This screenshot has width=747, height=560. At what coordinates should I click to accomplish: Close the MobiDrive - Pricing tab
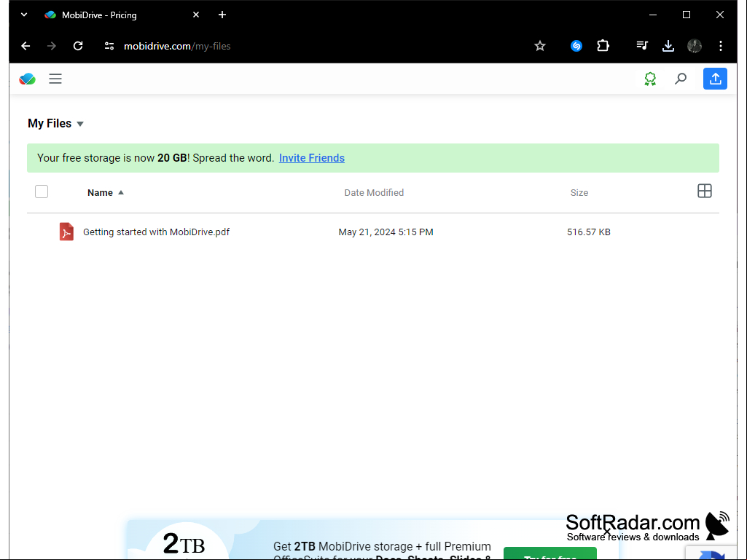coord(196,15)
